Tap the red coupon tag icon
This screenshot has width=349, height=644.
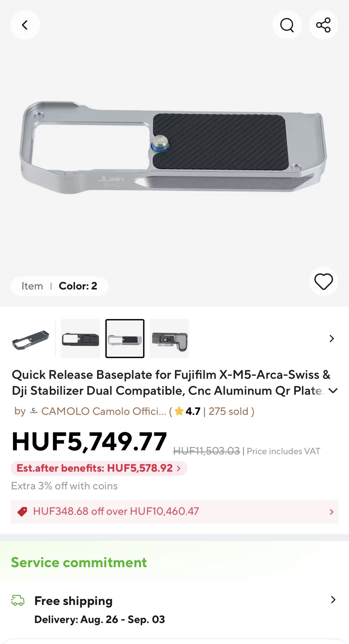(22, 512)
